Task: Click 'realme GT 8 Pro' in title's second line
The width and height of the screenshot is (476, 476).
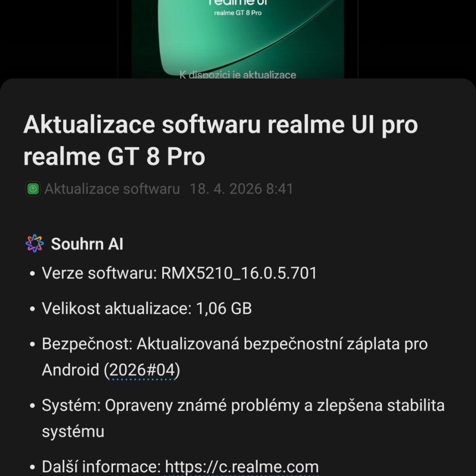Action: (x=114, y=157)
